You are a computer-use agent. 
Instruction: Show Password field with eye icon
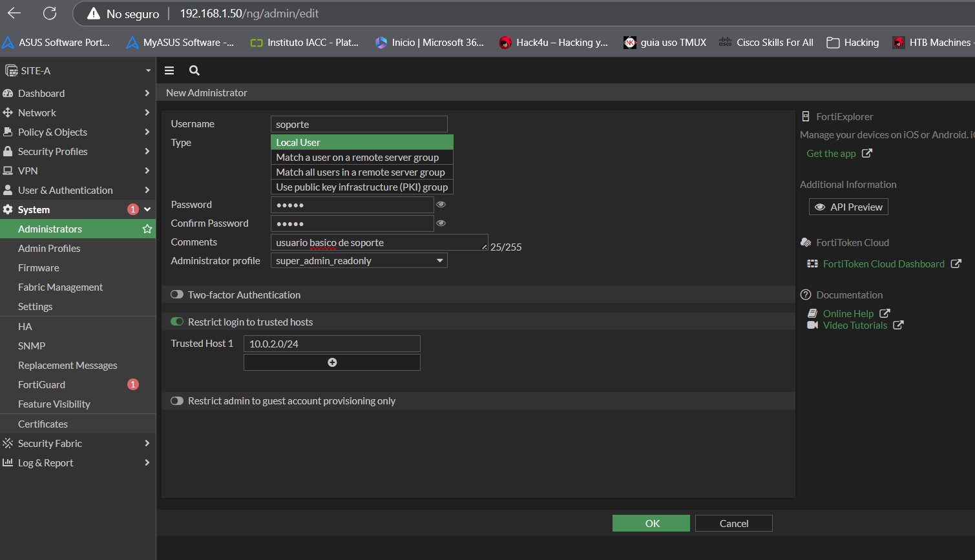441,205
